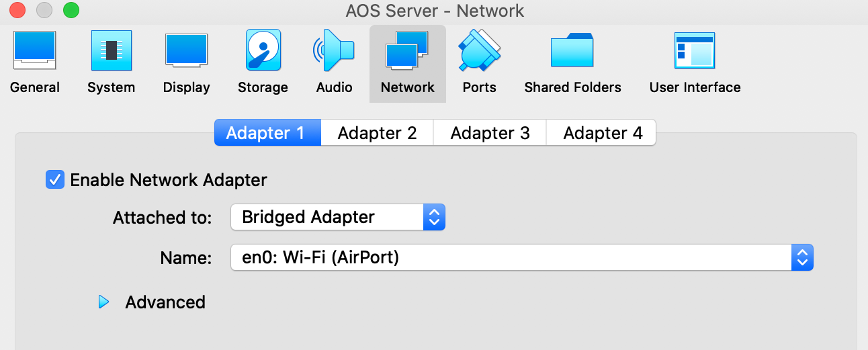Open Ports settings plug icon
This screenshot has height=350, width=868.
(x=479, y=52)
